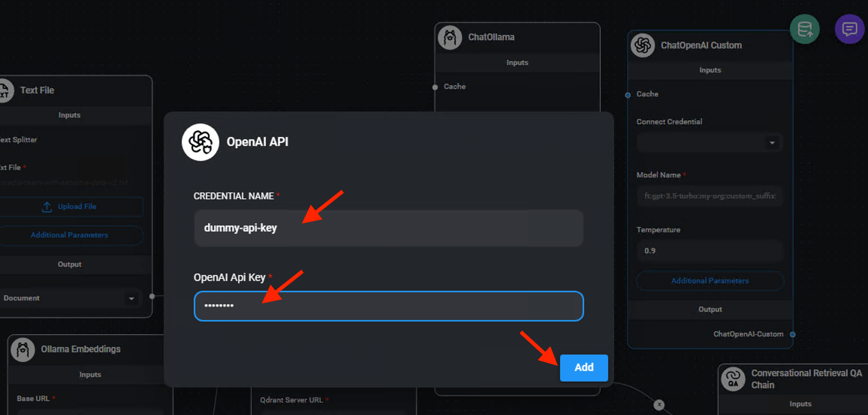Viewport: 868px width, 415px height.
Task: Open Additional Parameters in ChatOpenAI Custom
Action: point(710,281)
